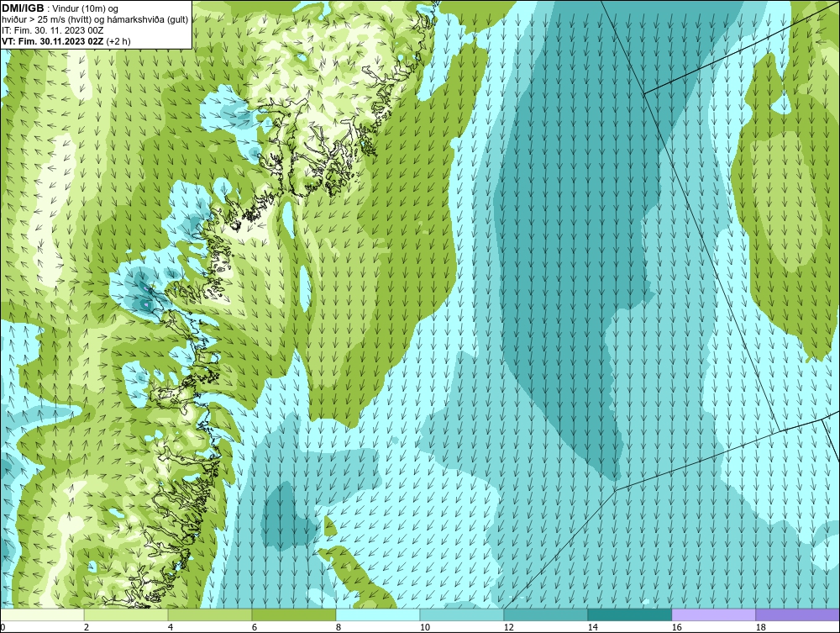This screenshot has width=840, height=633.
Task: Click the 8–10 m/s pale cyan legend swatch
Action: coord(378,615)
